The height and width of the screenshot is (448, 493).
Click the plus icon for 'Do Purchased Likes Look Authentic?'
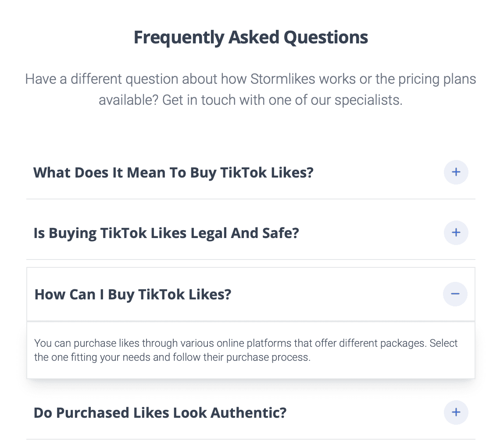456,412
